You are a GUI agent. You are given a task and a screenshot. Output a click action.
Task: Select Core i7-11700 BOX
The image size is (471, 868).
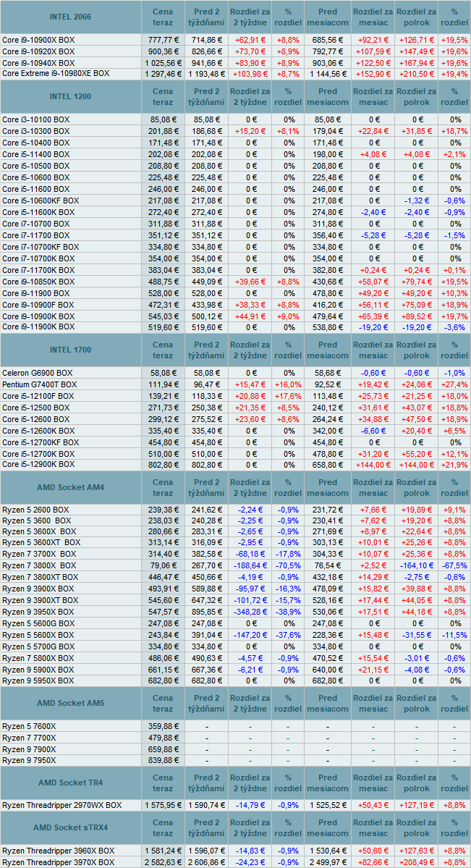36,235
